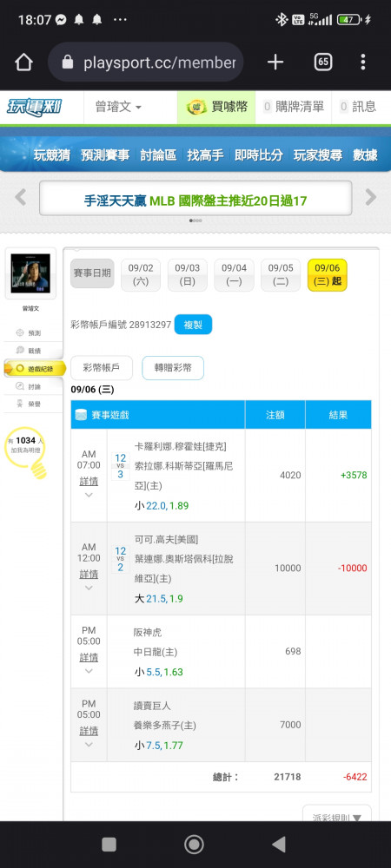Open the tab switcher showing 65
The width and height of the screenshot is (391, 868).
pyautogui.click(x=323, y=62)
